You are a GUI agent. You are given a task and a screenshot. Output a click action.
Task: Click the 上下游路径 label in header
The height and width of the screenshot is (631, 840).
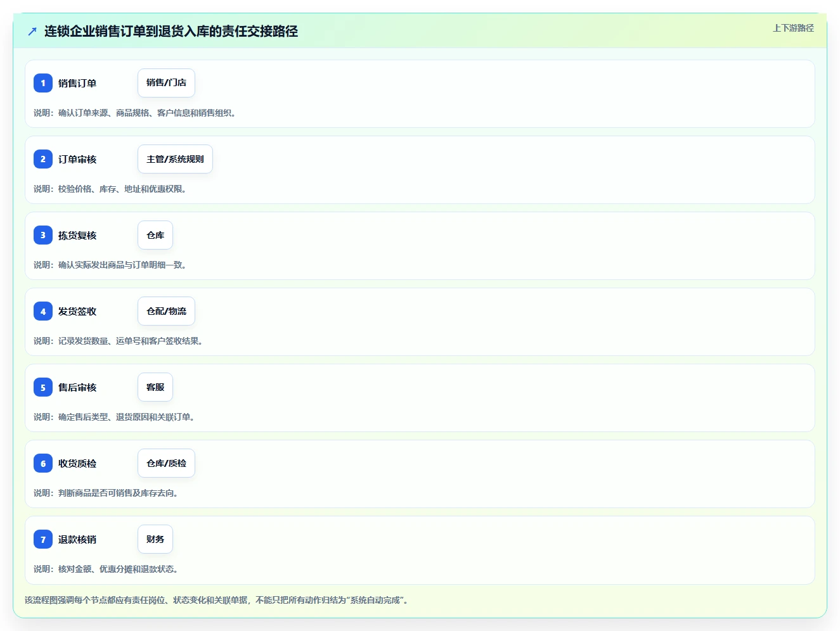point(793,28)
